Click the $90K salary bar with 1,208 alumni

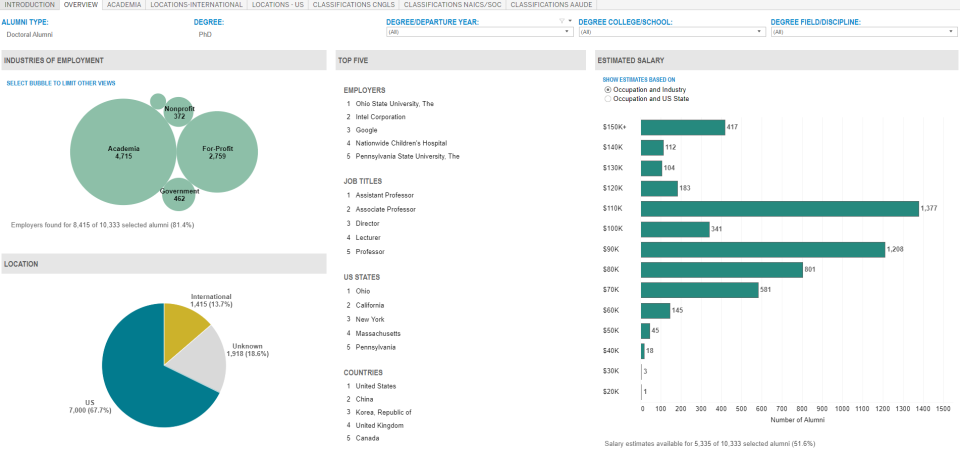(x=763, y=249)
